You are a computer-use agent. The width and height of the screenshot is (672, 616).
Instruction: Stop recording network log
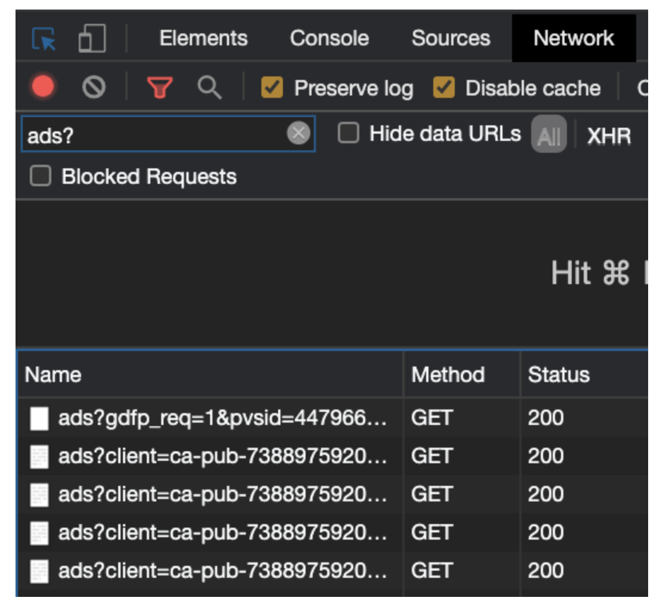43,88
